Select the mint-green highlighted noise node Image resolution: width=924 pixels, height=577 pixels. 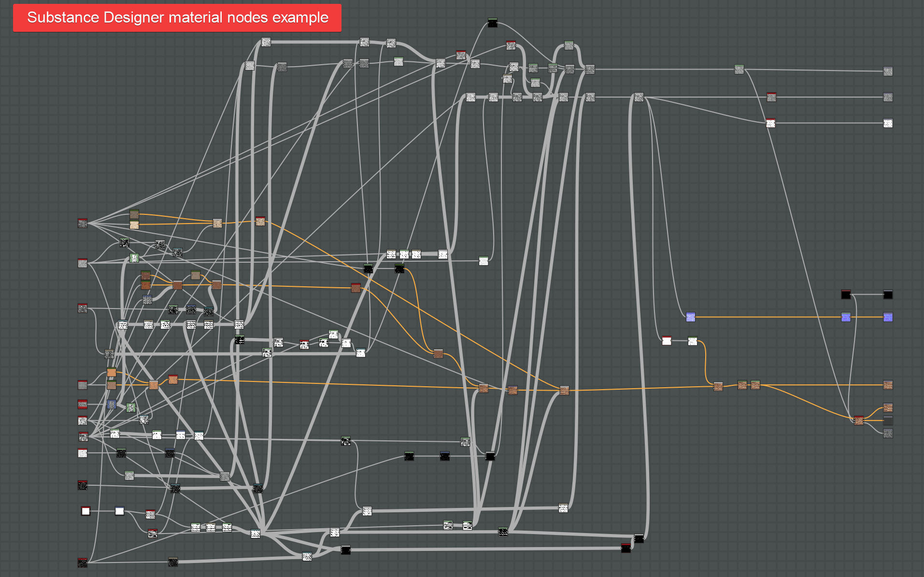(134, 258)
